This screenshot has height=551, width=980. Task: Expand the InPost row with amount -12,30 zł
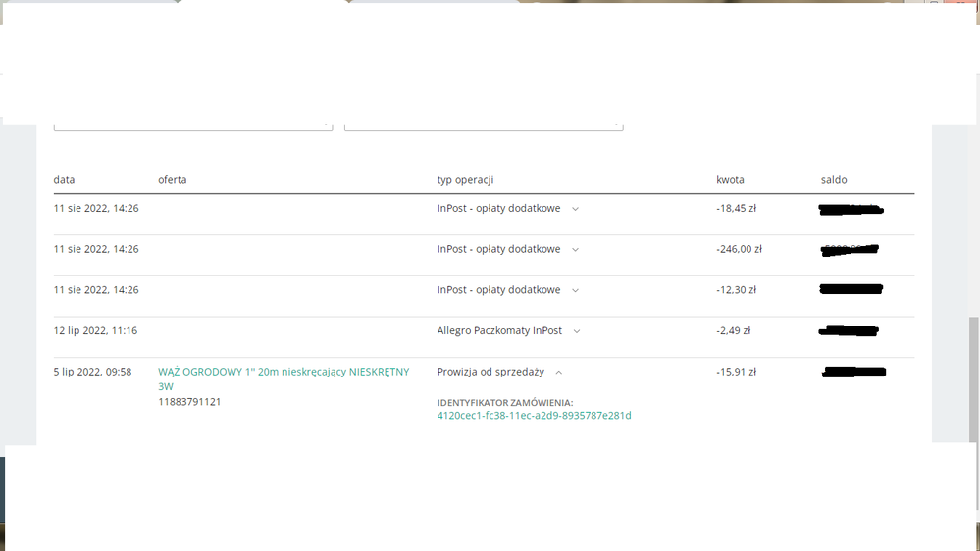coord(575,290)
